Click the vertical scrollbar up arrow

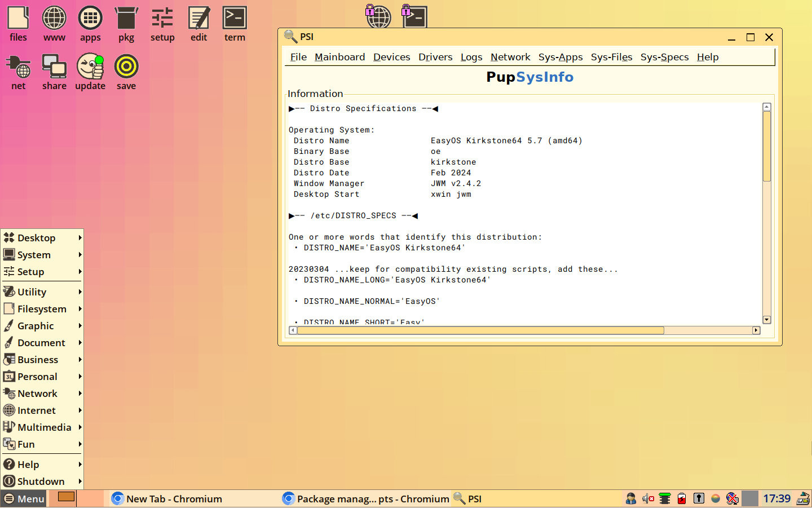point(767,107)
